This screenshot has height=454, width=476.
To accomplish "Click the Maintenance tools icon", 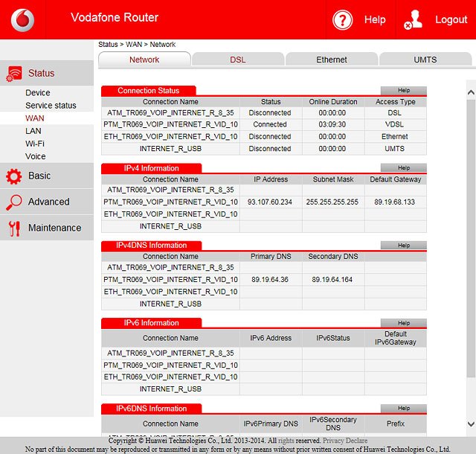I will click(x=14, y=228).
